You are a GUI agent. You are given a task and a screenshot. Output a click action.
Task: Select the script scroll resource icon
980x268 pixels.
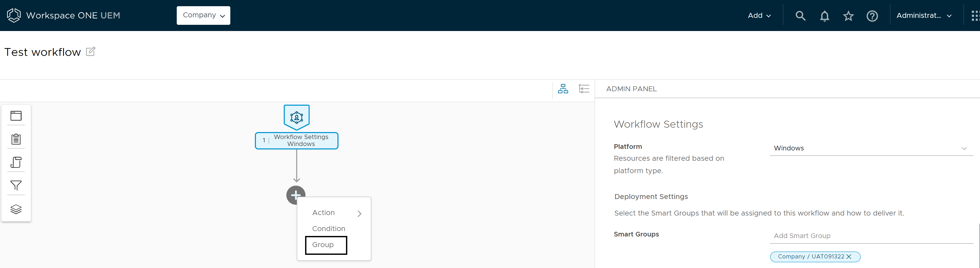[x=16, y=162]
